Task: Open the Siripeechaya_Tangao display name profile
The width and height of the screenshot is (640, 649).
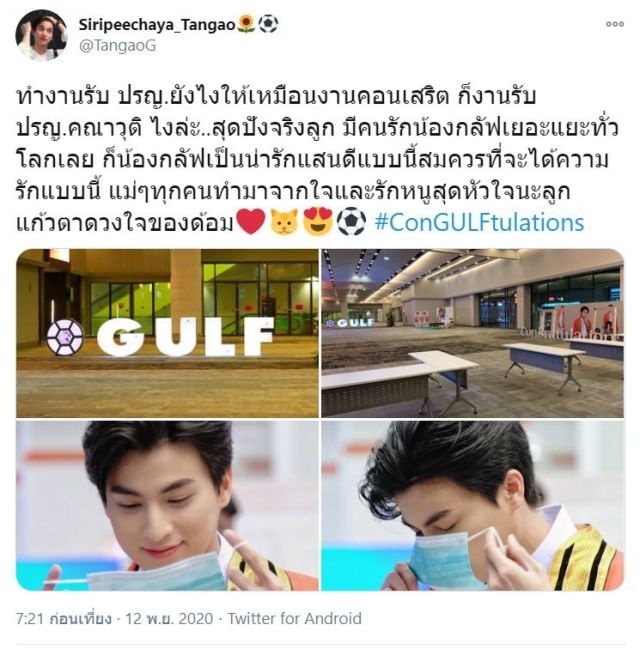Action: [157, 25]
